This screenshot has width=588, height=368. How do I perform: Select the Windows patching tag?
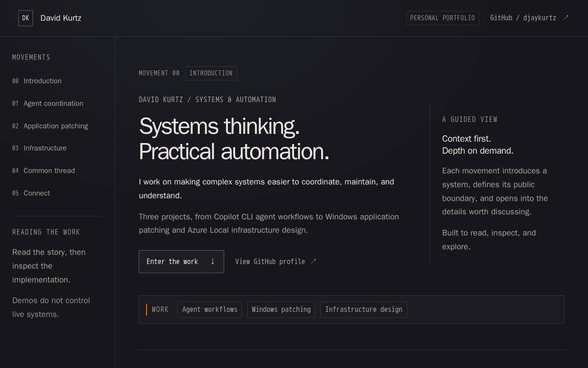point(281,310)
